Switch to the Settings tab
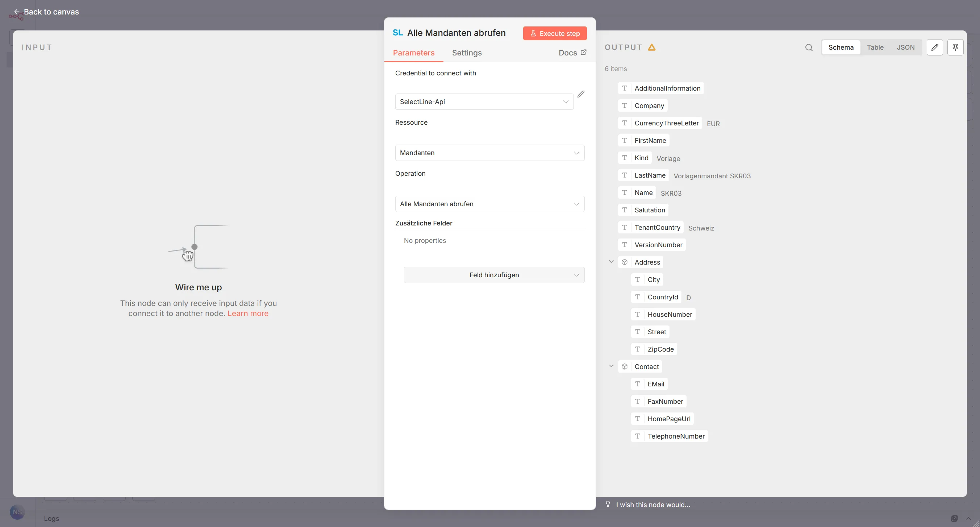 coord(467,53)
